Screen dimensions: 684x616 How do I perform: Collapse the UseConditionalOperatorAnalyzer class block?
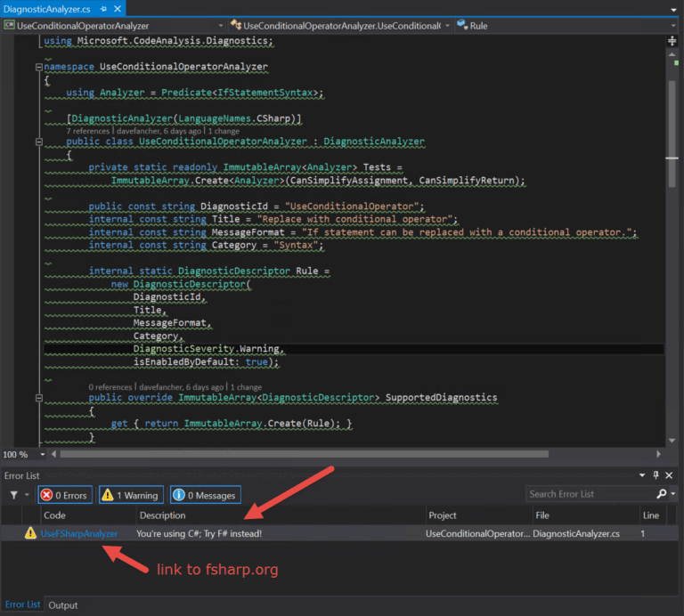[39, 142]
